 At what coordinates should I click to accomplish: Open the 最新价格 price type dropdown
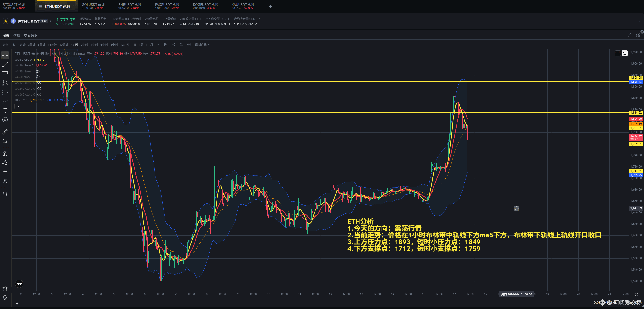[202, 44]
